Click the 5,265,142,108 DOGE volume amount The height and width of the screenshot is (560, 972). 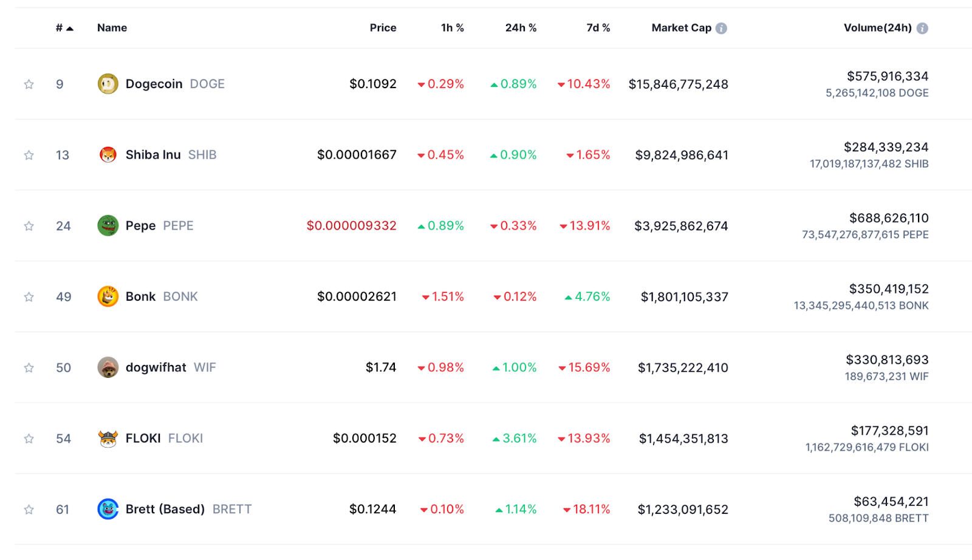click(877, 93)
